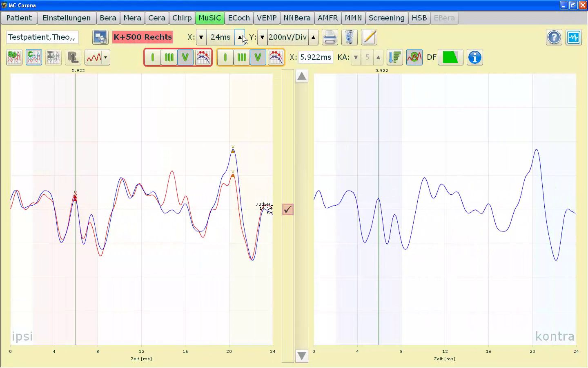This screenshot has width=588, height=368.
Task: Click the Testpatient,Theo name field
Action: pyautogui.click(x=42, y=37)
